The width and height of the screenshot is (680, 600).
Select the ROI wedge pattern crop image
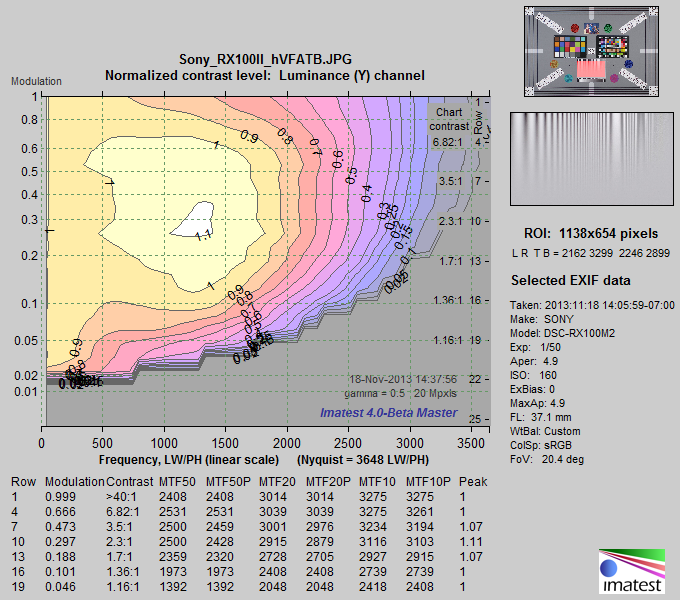coord(592,159)
